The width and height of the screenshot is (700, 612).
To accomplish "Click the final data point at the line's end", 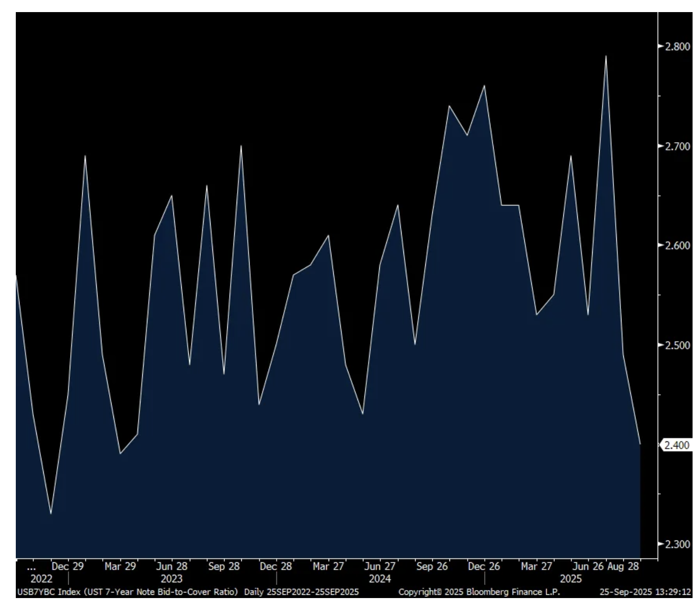I will pos(640,444).
